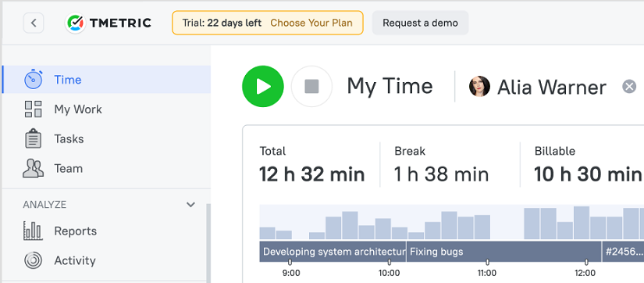
Task: Click the Activity concentric circles icon
Action: pos(34,260)
